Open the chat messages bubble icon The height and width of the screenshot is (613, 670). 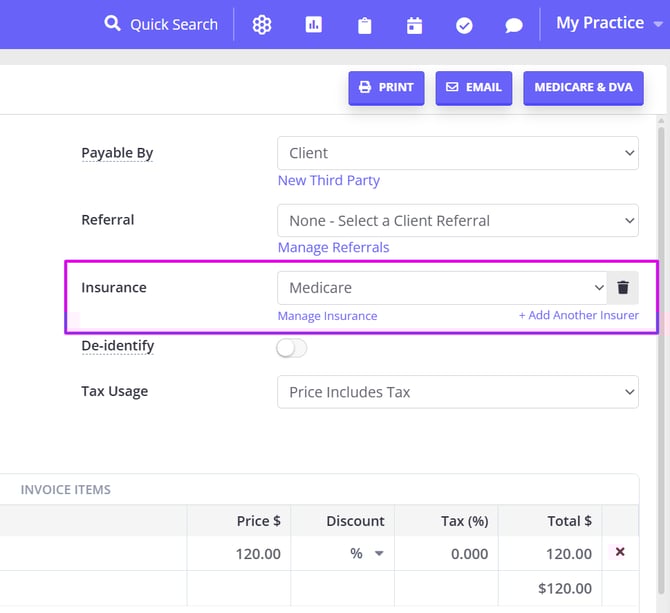[514, 25]
